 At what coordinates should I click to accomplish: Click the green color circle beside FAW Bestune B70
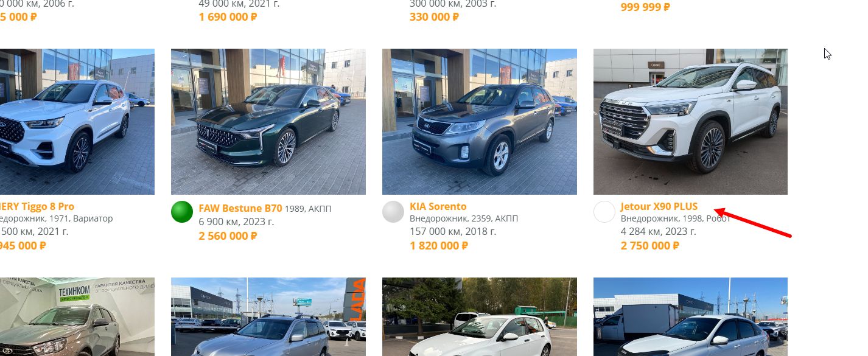coord(182,212)
